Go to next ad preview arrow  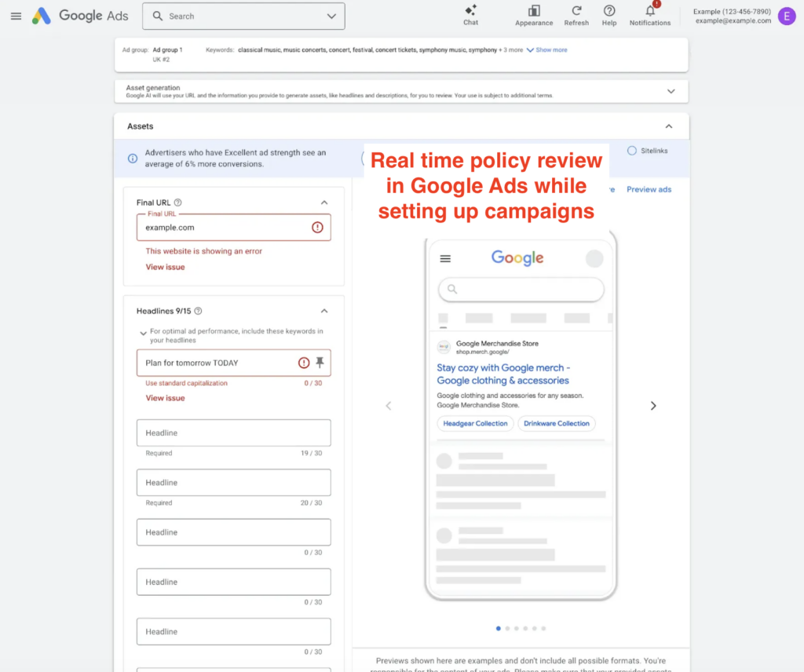(653, 406)
